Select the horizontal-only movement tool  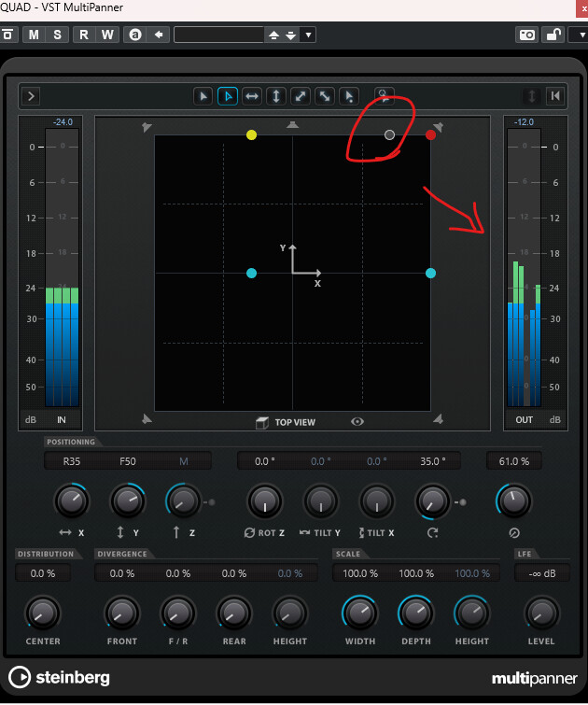252,96
